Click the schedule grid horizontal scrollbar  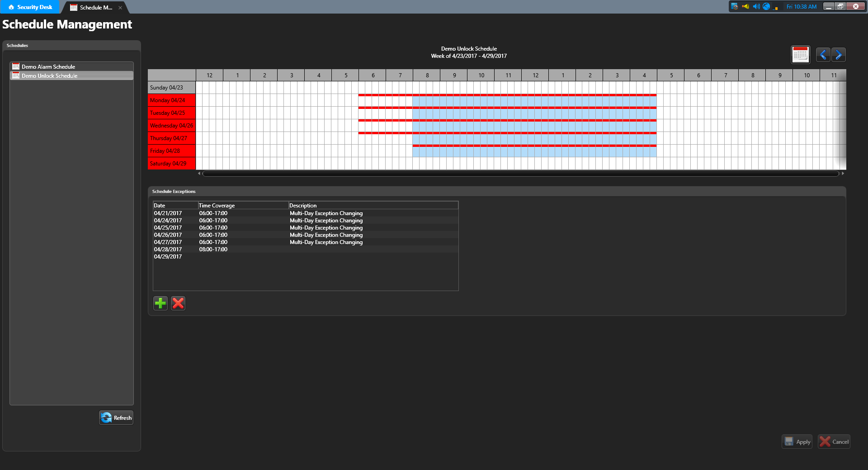pyautogui.click(x=520, y=174)
